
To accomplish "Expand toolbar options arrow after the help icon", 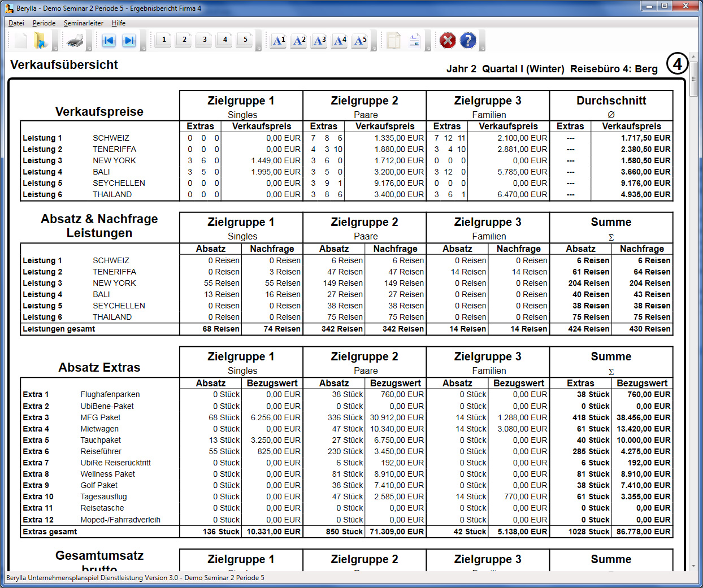I will pyautogui.click(x=482, y=41).
